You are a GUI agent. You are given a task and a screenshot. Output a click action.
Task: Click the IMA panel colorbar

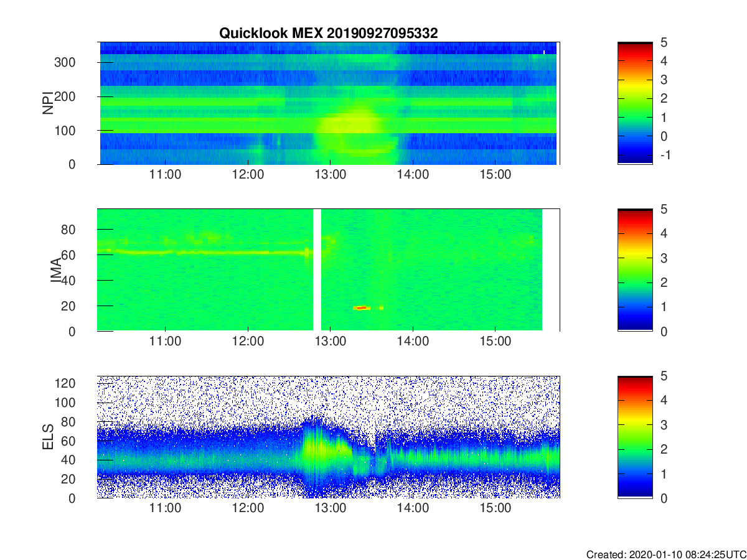point(635,270)
